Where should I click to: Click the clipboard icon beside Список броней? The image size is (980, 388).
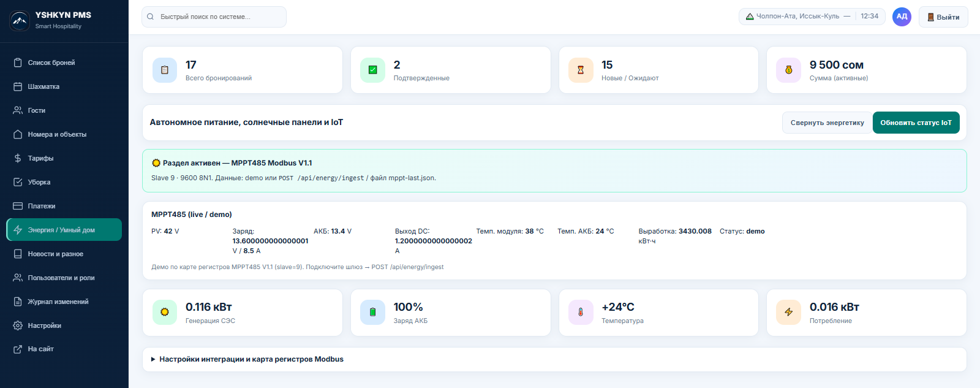click(x=18, y=63)
